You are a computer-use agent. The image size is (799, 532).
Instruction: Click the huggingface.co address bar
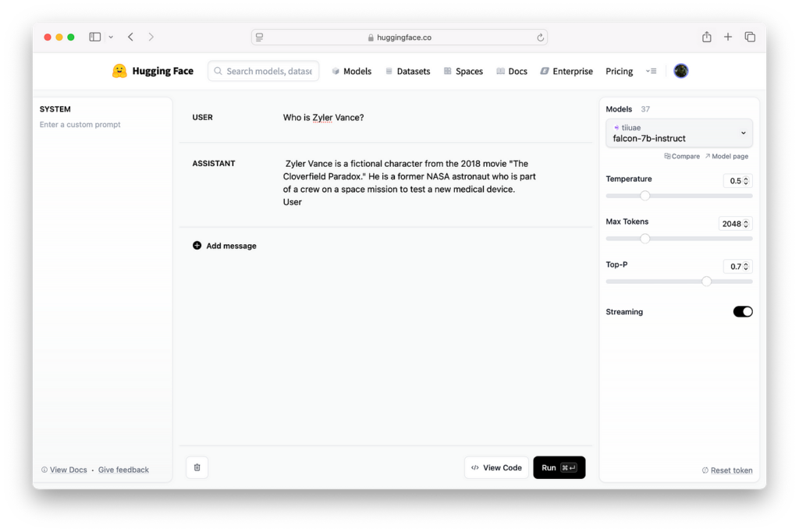tap(399, 37)
